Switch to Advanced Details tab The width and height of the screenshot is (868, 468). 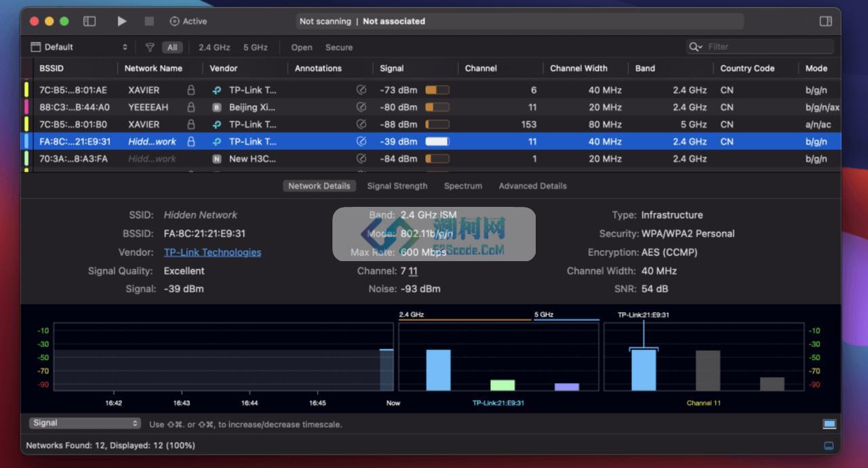click(x=533, y=186)
